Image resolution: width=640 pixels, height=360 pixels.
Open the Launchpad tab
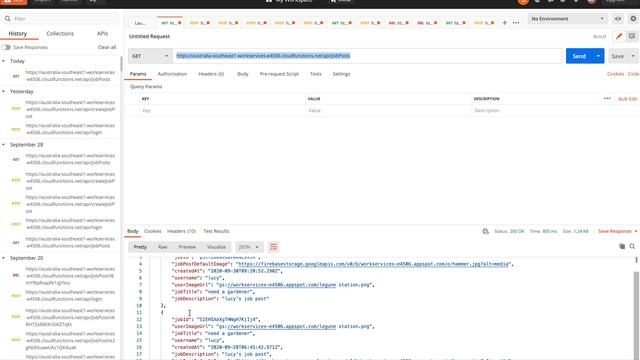click(x=140, y=23)
